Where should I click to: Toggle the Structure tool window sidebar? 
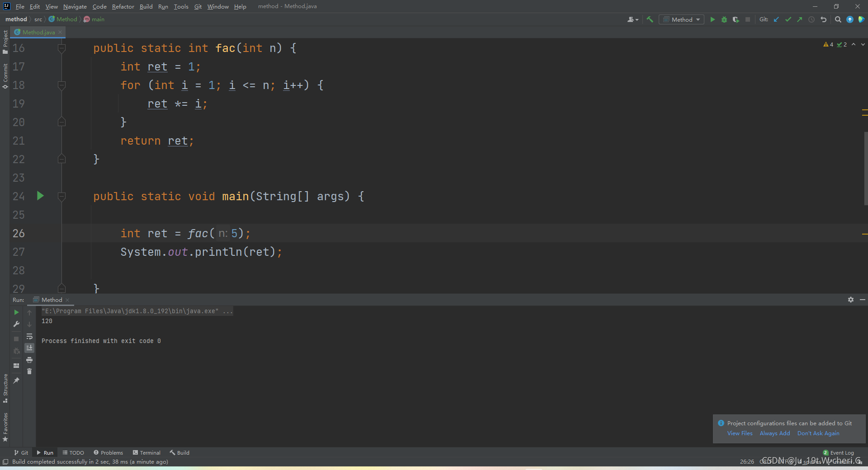(5, 388)
